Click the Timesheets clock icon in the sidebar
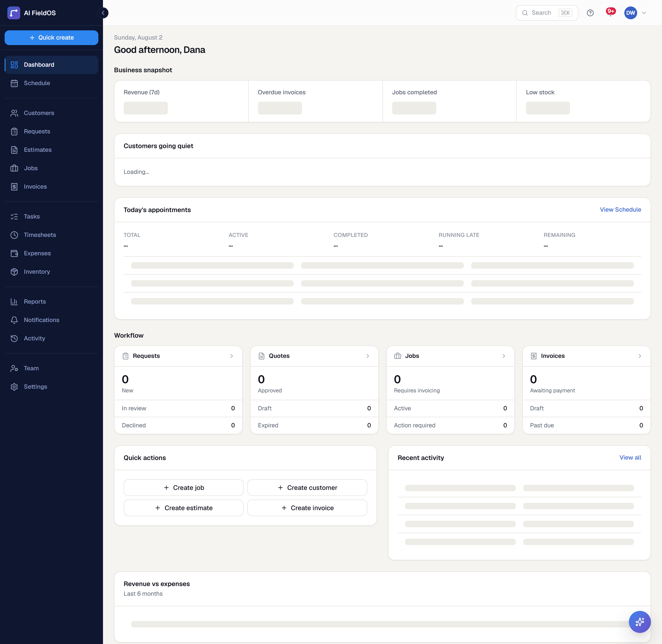This screenshot has height=644, width=662. click(x=14, y=235)
